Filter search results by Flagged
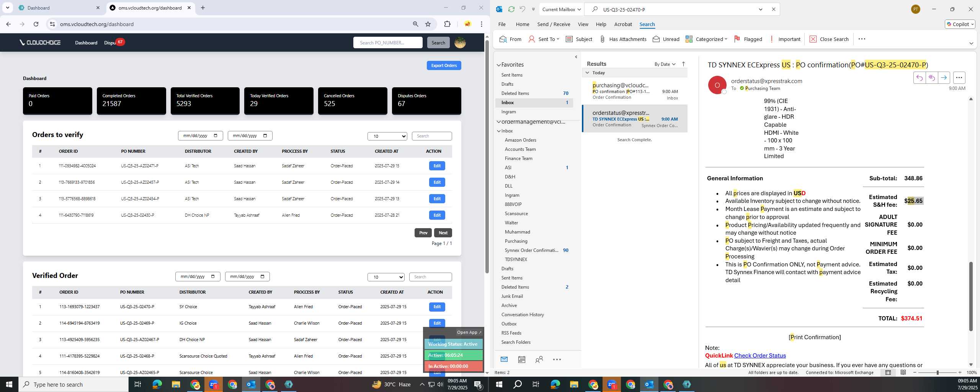 [748, 39]
